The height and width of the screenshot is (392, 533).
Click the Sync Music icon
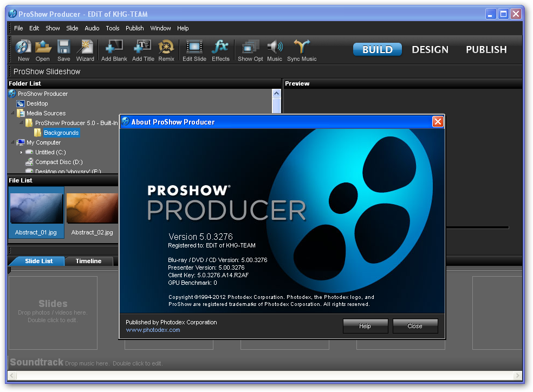[x=302, y=50]
